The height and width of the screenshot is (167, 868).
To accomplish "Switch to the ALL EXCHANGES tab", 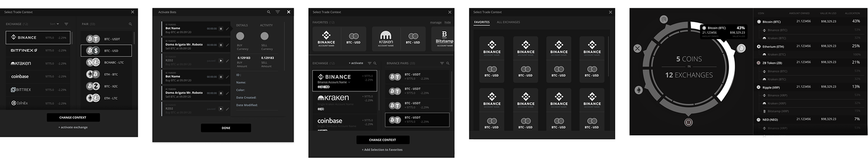I will coord(508,22).
